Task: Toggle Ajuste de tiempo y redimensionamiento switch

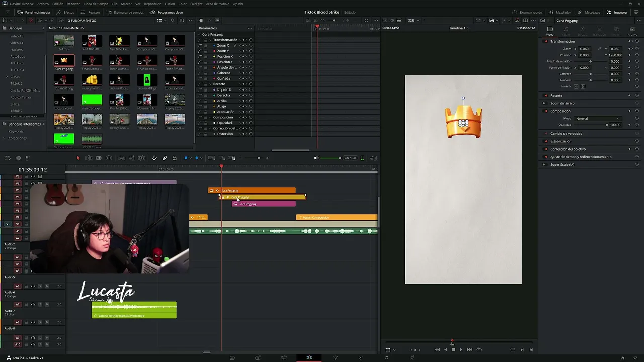Action: pyautogui.click(x=546, y=157)
